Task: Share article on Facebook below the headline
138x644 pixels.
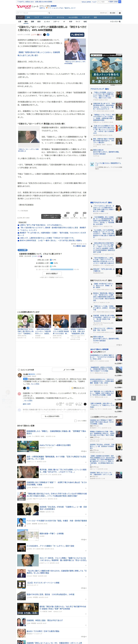Action: click(48, 35)
